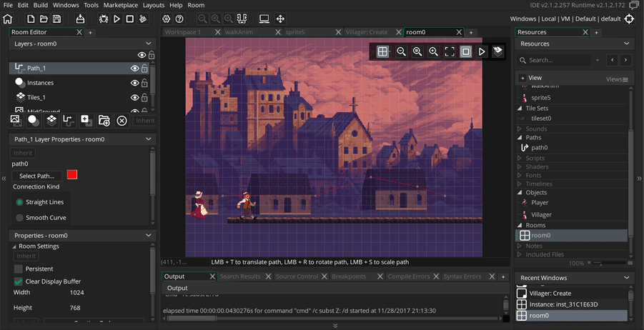Image resolution: width=644 pixels, height=330 pixels.
Task: Click the Clean build brush icon
Action: (143, 19)
